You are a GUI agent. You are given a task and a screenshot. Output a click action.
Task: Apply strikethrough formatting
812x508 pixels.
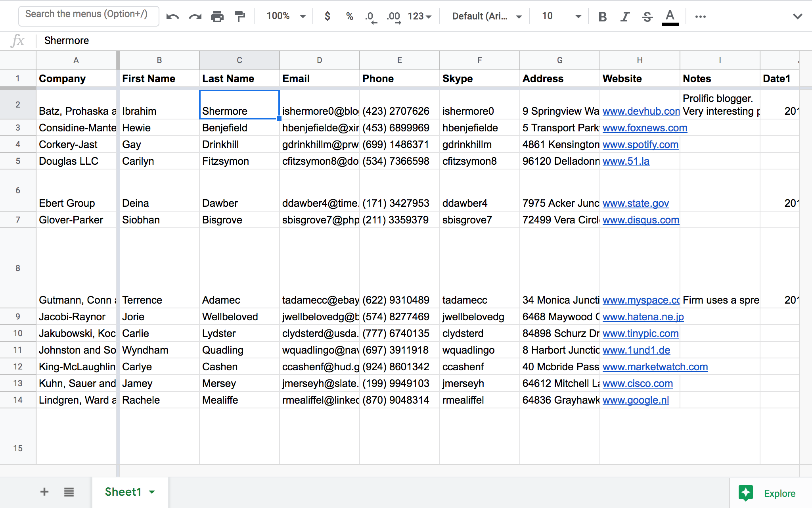click(x=647, y=16)
